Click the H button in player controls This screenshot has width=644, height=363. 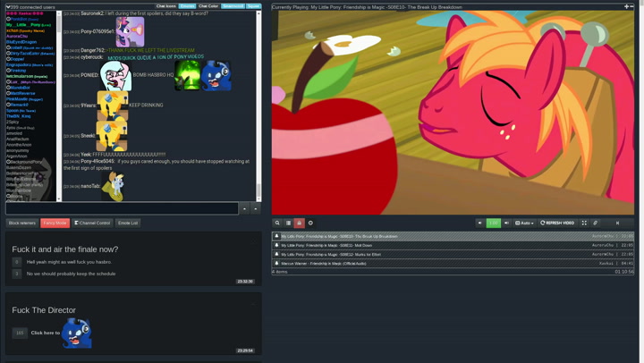pos(617,223)
